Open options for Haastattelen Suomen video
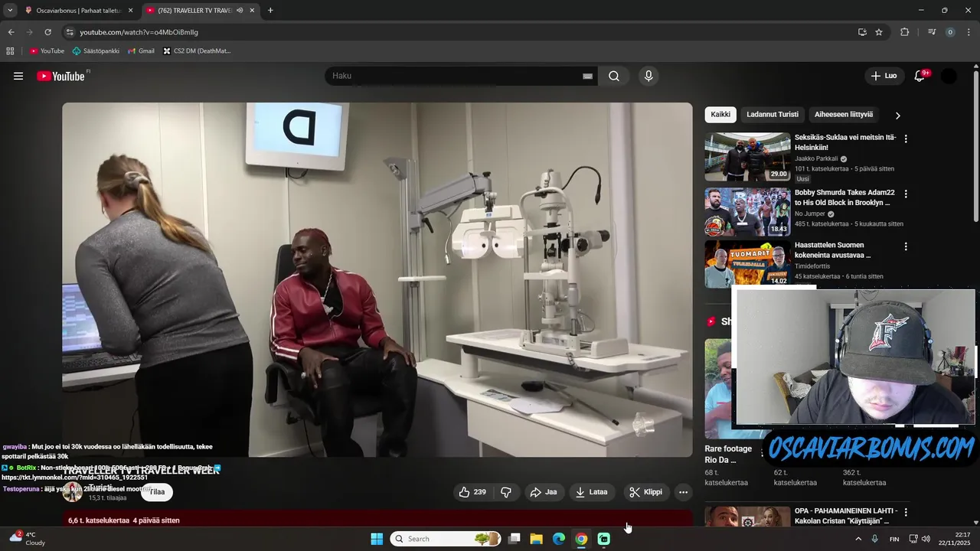This screenshot has height=551, width=980. [x=906, y=246]
